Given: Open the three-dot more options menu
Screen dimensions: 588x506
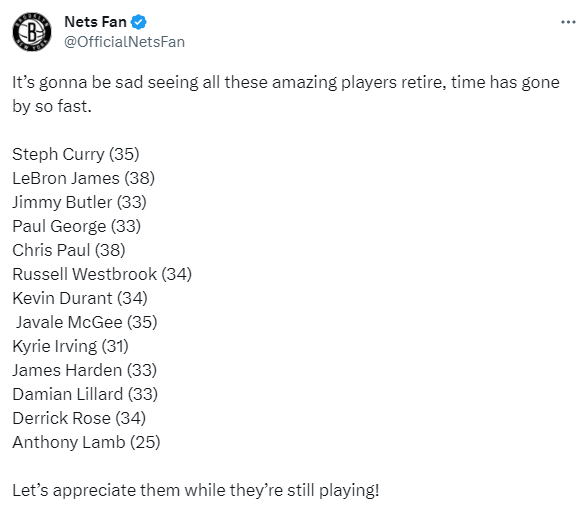Looking at the screenshot, I should point(568,22).
